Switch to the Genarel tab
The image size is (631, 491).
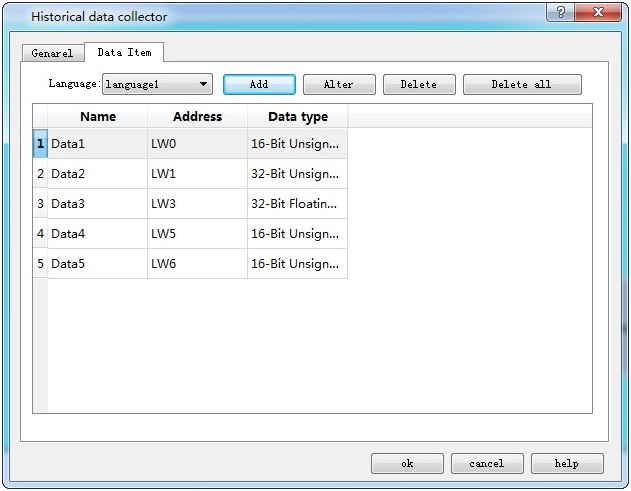(52, 53)
